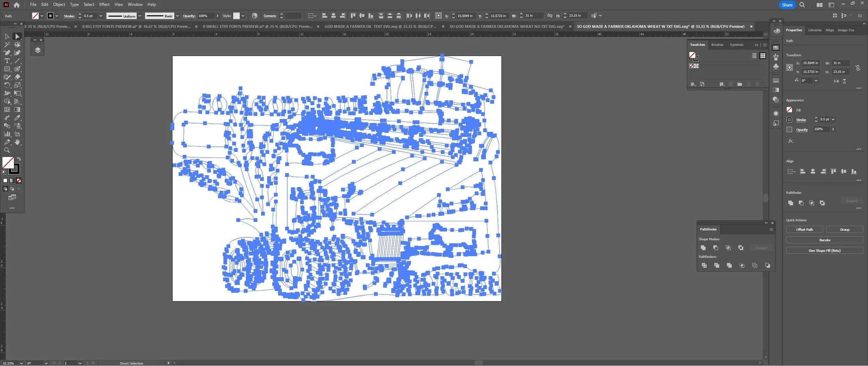Viewport: 868px width, 366px height.
Task: Select the Rotate tool
Action: click(x=7, y=85)
